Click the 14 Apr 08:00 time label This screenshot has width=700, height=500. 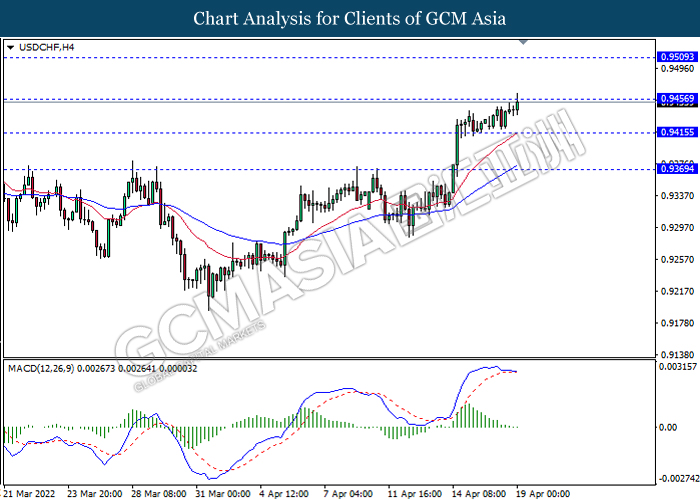479,494
